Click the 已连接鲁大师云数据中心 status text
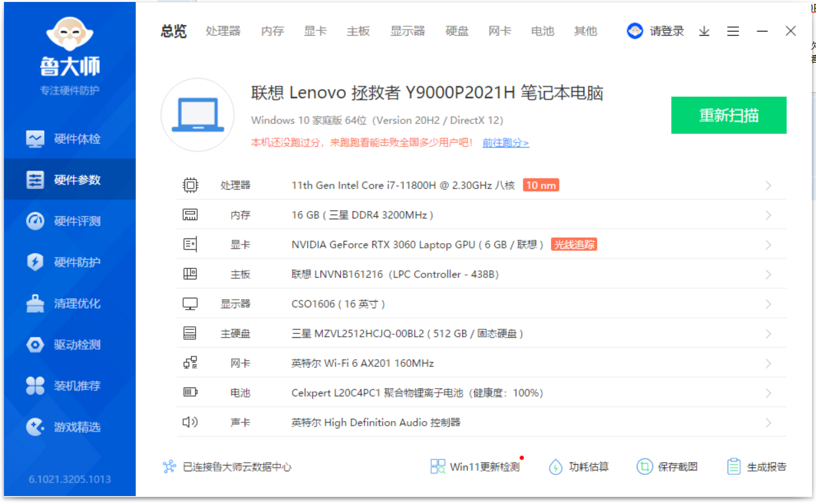The width and height of the screenshot is (816, 504). tap(237, 467)
